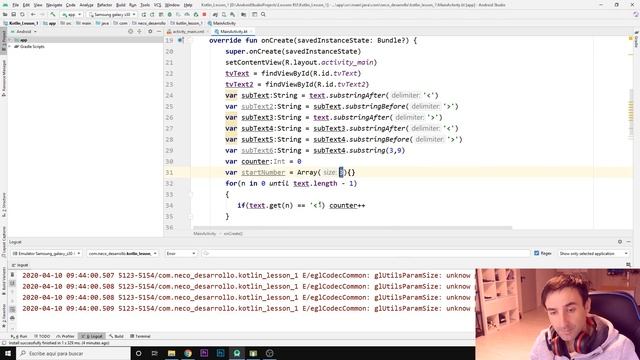The width and height of the screenshot is (640, 360).
Task: Click the neco_desarrollo breadcrumb
Action: [149, 23]
